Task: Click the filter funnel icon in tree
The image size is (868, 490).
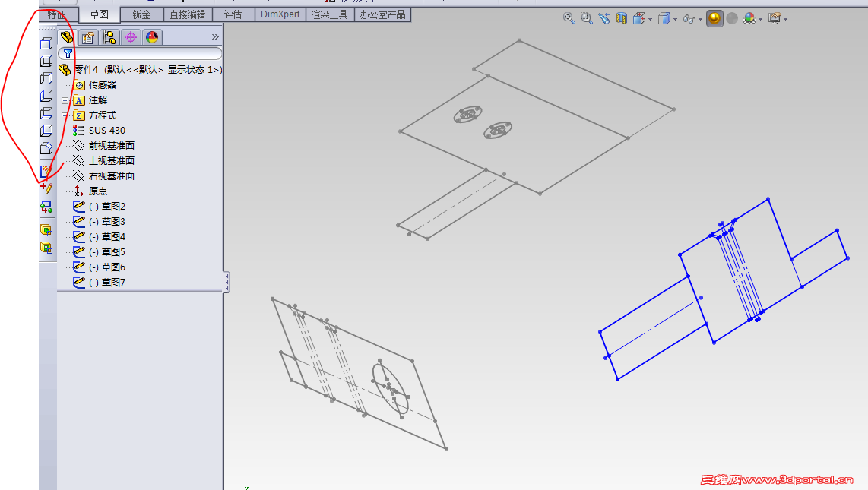Action: pos(68,54)
